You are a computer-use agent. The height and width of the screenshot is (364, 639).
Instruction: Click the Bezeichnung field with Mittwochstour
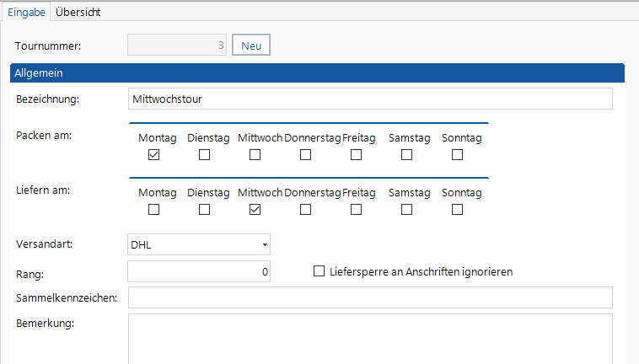(x=369, y=99)
